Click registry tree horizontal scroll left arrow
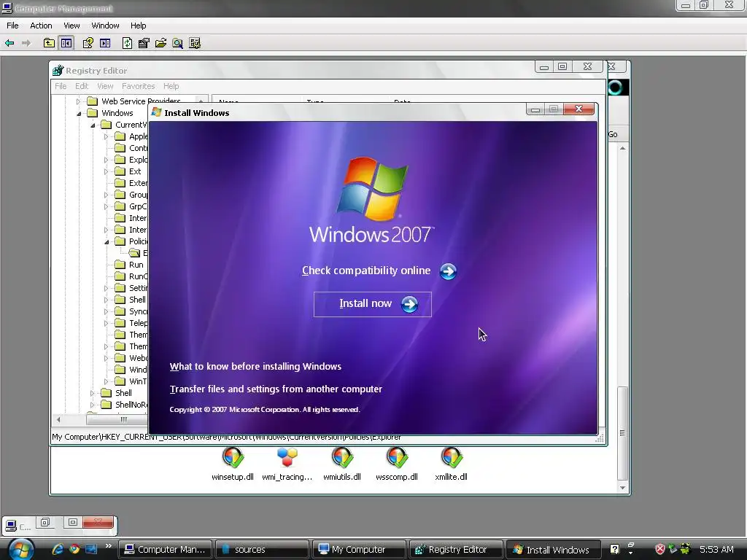The height and width of the screenshot is (560, 747). [58, 419]
